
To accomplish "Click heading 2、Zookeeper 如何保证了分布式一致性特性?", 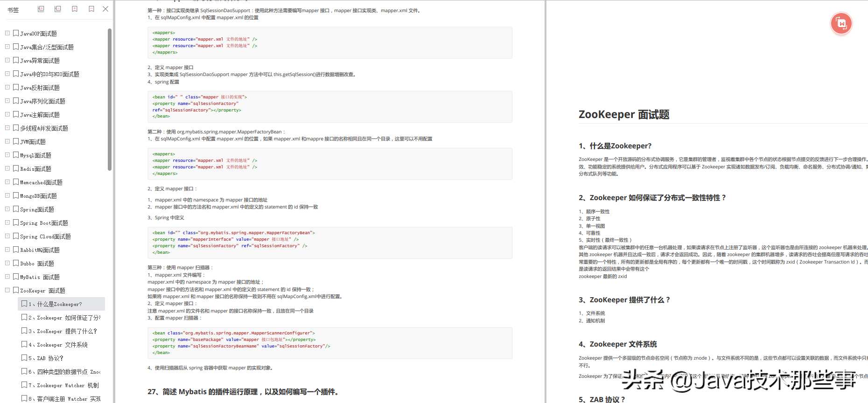I will pyautogui.click(x=652, y=198).
